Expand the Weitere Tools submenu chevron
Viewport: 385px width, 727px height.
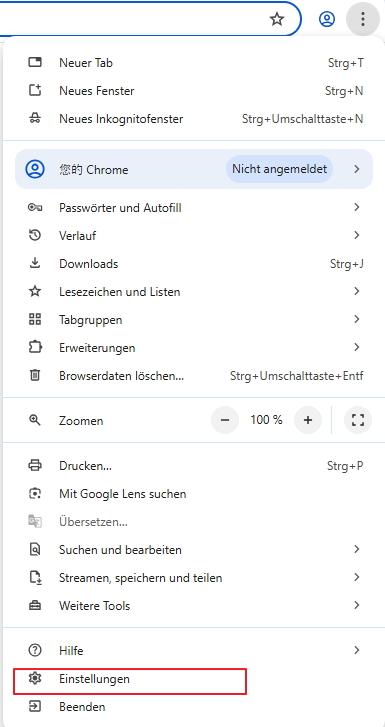(357, 605)
